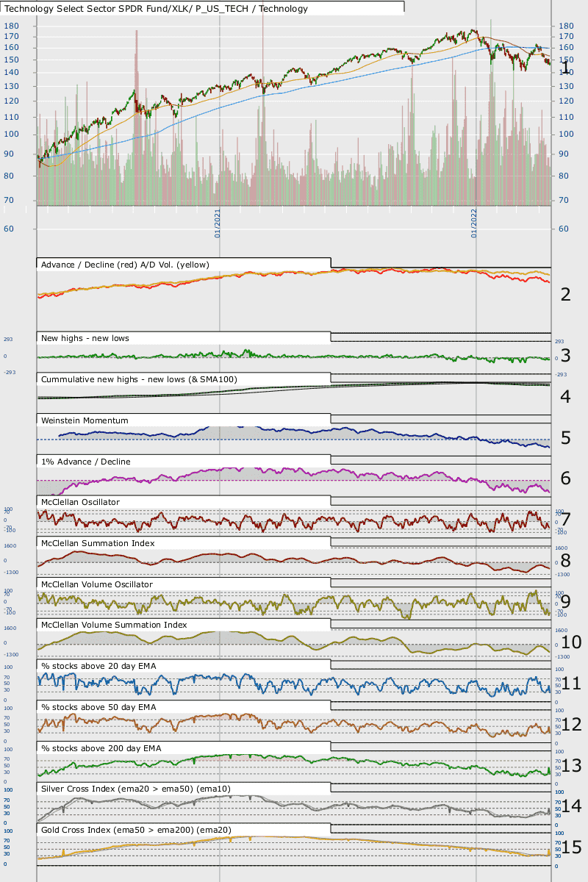
Task: Select the '1% Advance / Decline' panel label
Action: pos(86,462)
